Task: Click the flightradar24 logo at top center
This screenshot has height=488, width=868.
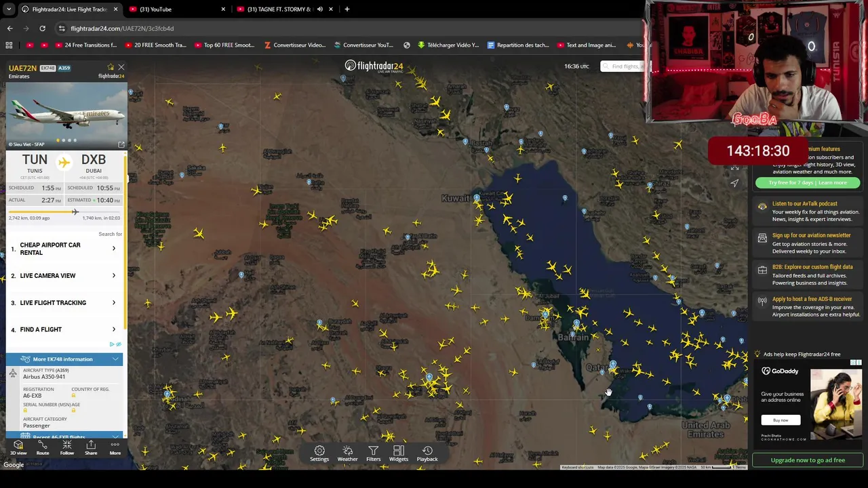Action: [374, 66]
